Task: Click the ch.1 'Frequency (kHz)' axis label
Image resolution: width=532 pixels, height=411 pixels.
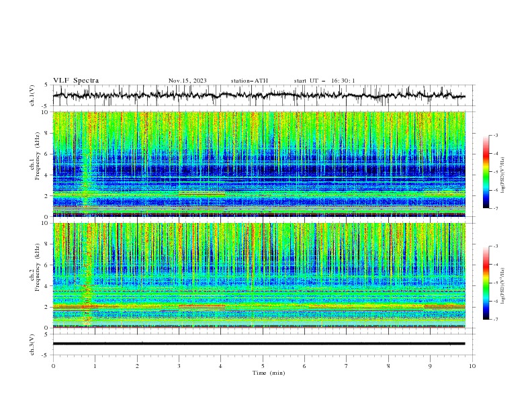Action: [38, 156]
